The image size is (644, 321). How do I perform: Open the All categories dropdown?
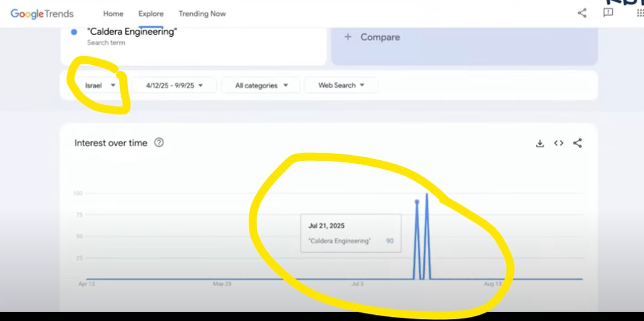pyautogui.click(x=261, y=85)
